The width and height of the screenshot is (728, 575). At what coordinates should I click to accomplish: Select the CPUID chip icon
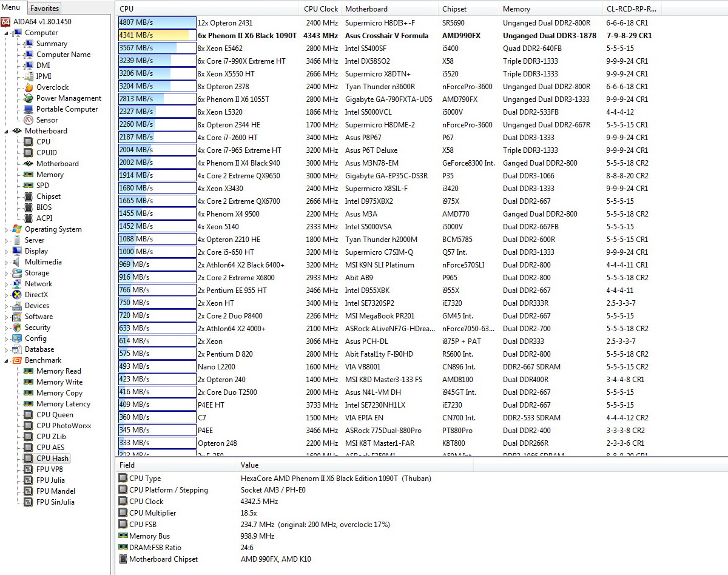coord(29,153)
